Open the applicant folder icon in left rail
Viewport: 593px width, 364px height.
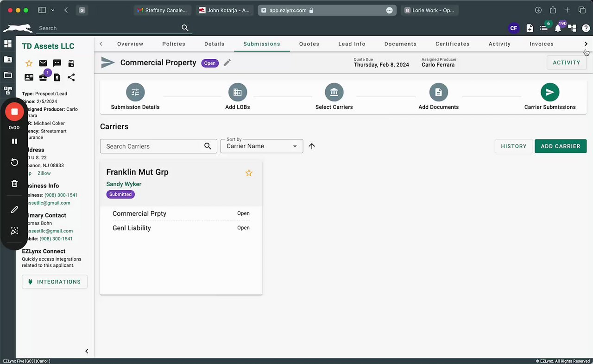pos(8,59)
